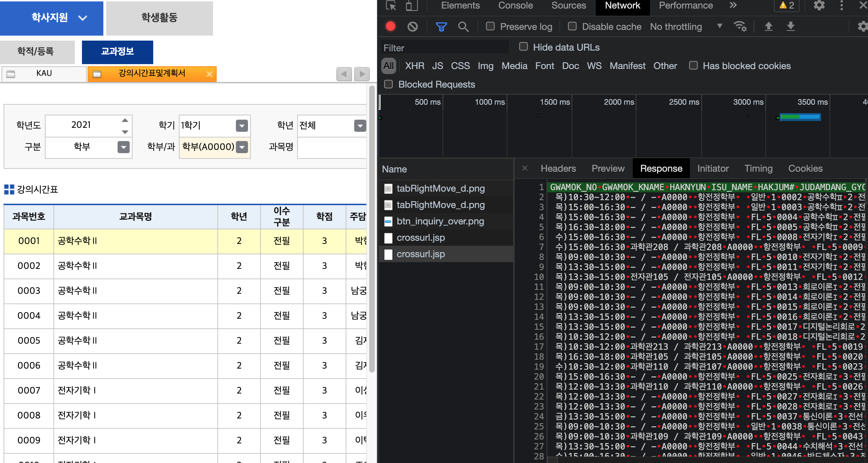Toggle the device toolbar icon
The height and width of the screenshot is (463, 868).
pyautogui.click(x=412, y=6)
